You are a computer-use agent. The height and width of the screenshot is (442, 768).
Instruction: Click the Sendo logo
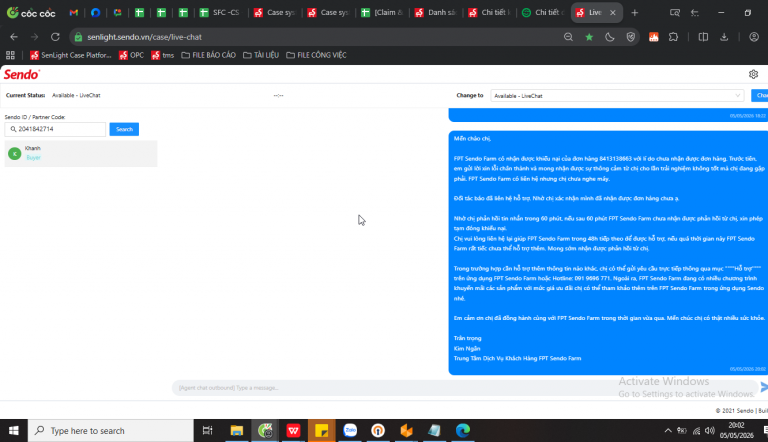coord(22,74)
